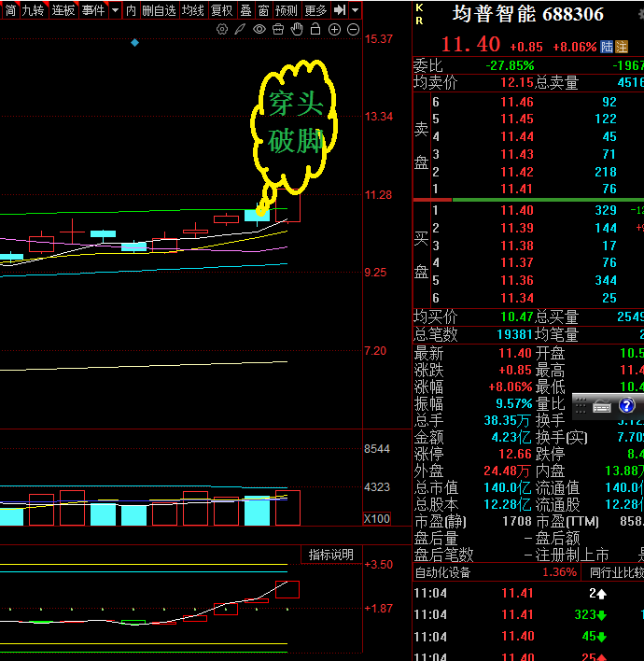Open the 均线 moving average menu
Screen dimensions: 644x661
coord(192,10)
